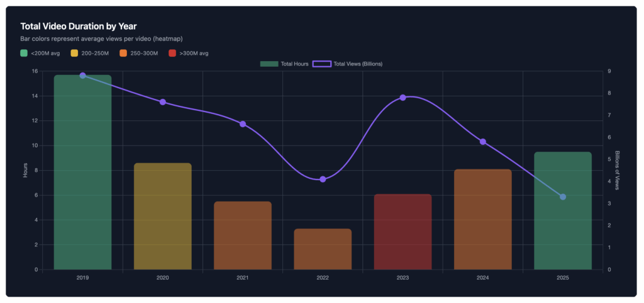Click the 2025 views line data point
This screenshot has height=303, width=644.
[563, 197]
